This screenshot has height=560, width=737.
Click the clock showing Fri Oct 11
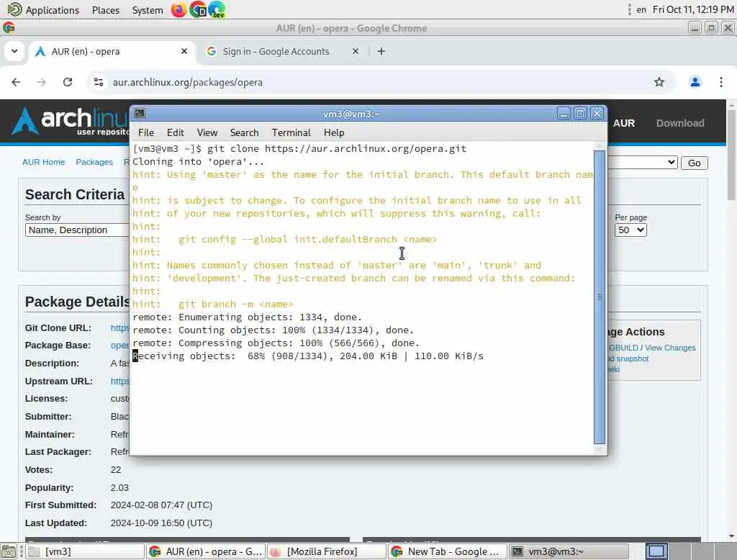click(693, 9)
